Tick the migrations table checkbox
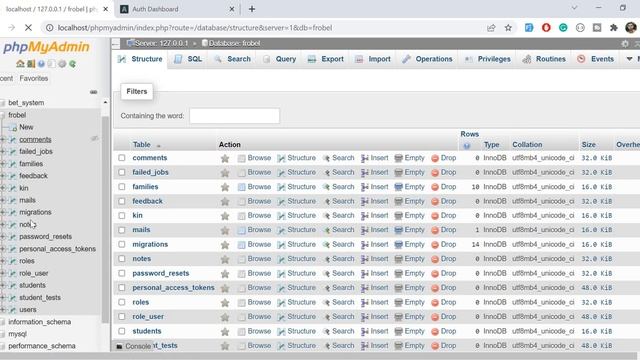The width and height of the screenshot is (640, 360). pos(122,244)
